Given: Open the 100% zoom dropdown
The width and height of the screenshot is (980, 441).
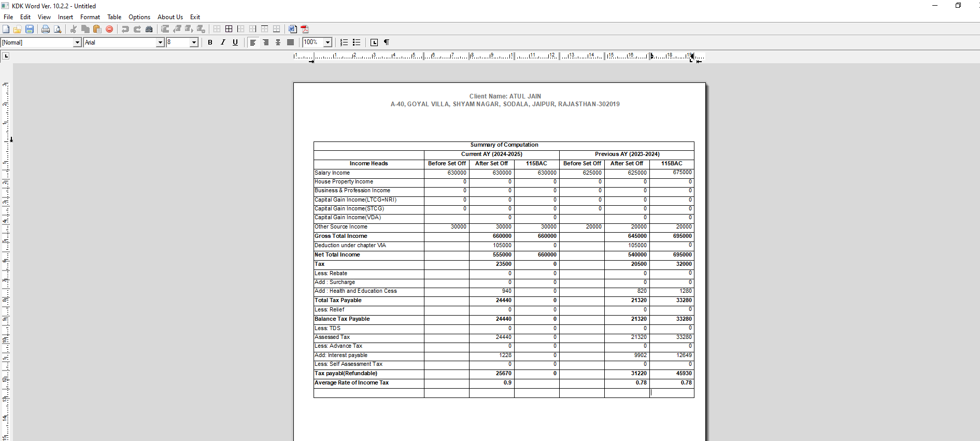Looking at the screenshot, I should click(x=328, y=42).
